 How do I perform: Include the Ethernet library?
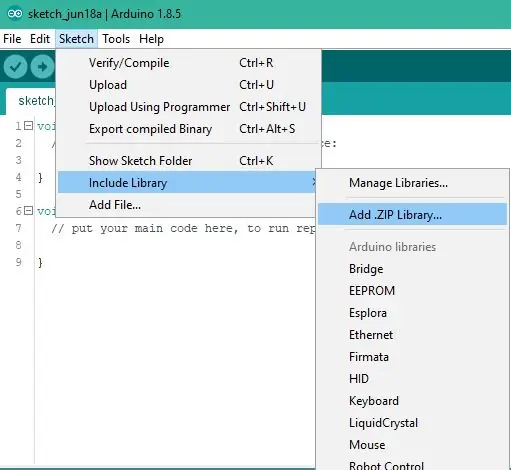(412, 335)
